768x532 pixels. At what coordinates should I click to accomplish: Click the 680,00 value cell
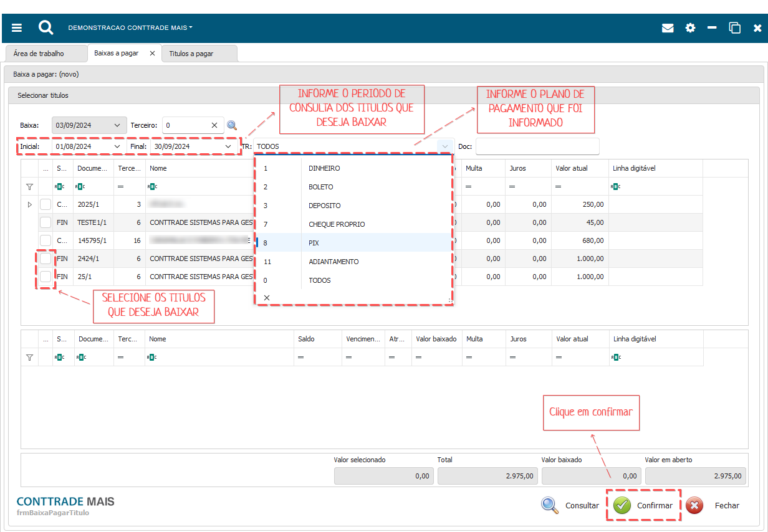coord(580,240)
